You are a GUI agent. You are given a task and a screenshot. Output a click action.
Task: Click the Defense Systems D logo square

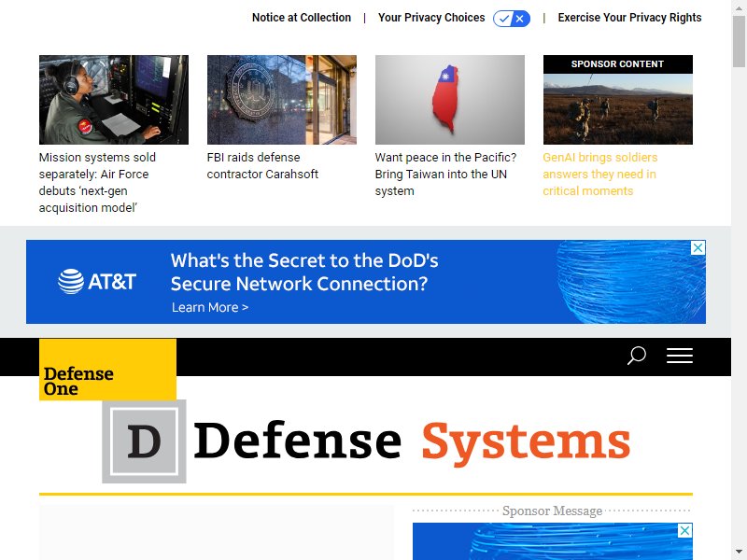(144, 441)
